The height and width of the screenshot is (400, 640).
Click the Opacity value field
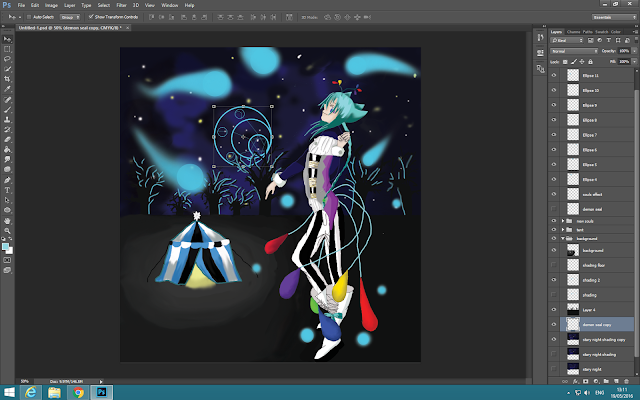pyautogui.click(x=624, y=51)
